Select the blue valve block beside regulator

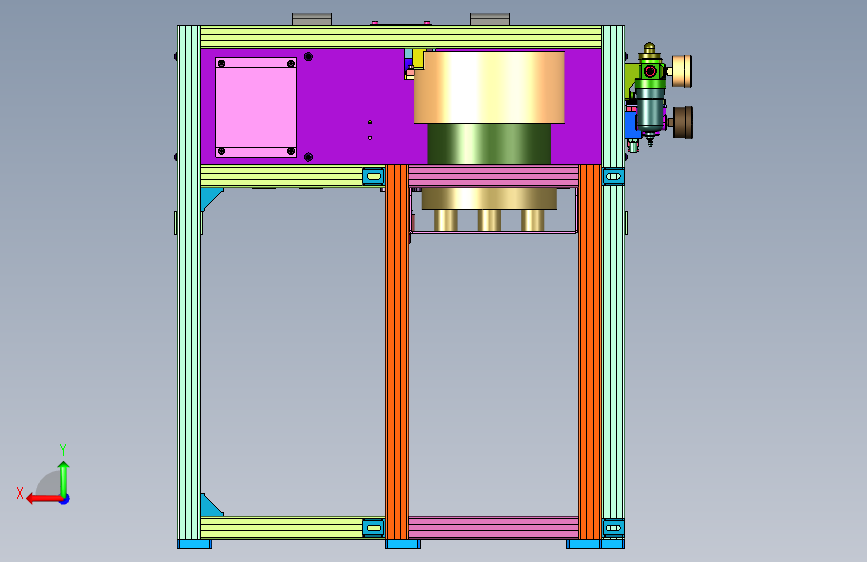633,126
